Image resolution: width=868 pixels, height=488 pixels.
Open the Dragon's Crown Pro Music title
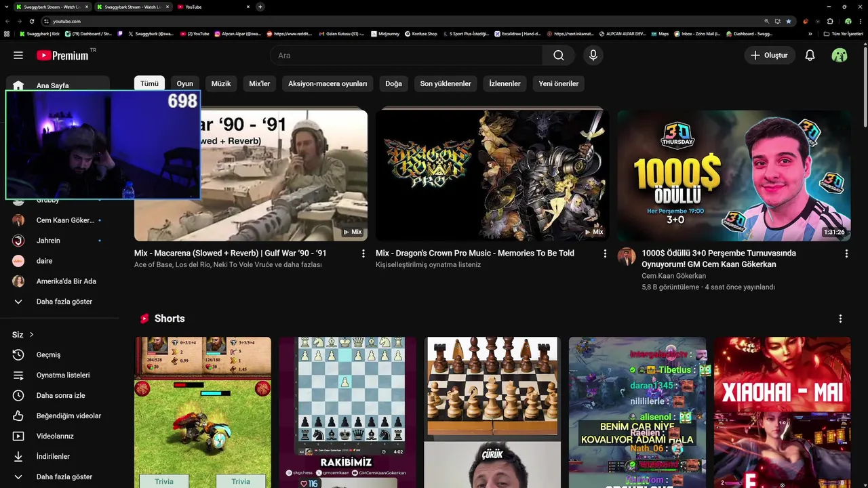(475, 253)
